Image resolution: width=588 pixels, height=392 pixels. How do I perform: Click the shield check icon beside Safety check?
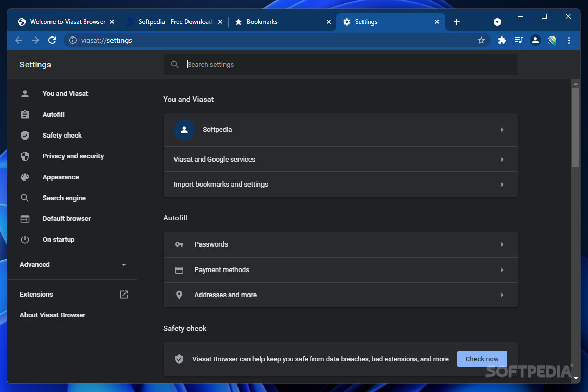25,136
